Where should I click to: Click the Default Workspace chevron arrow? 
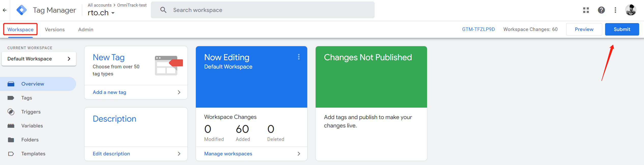tap(69, 59)
